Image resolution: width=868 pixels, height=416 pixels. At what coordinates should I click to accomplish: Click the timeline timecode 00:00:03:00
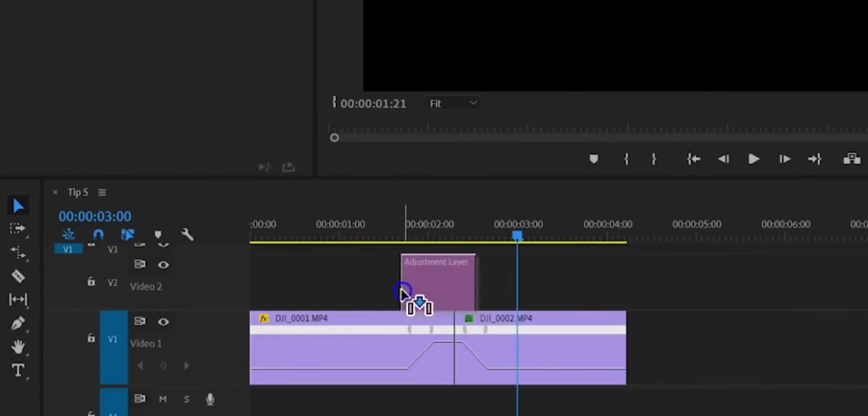tap(95, 217)
